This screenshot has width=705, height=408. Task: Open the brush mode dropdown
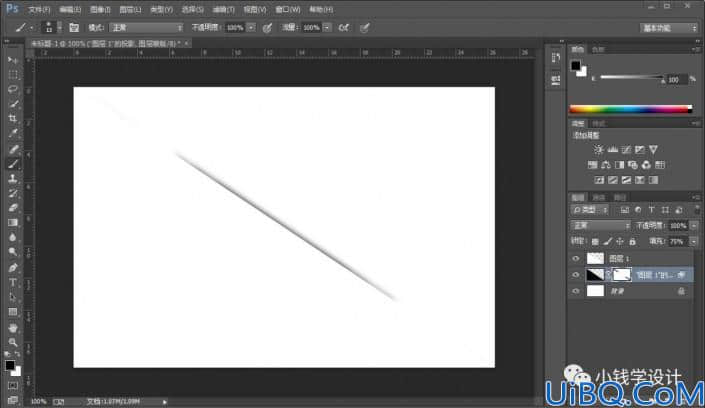pos(147,28)
